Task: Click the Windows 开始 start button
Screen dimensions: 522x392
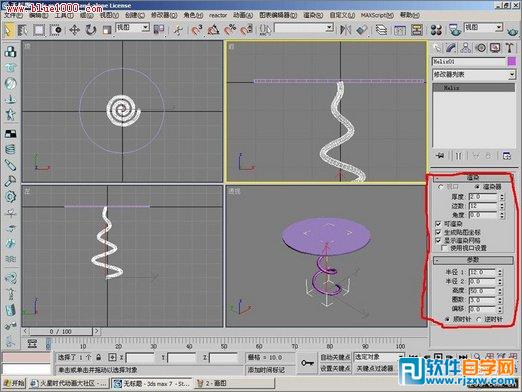Action: point(14,384)
